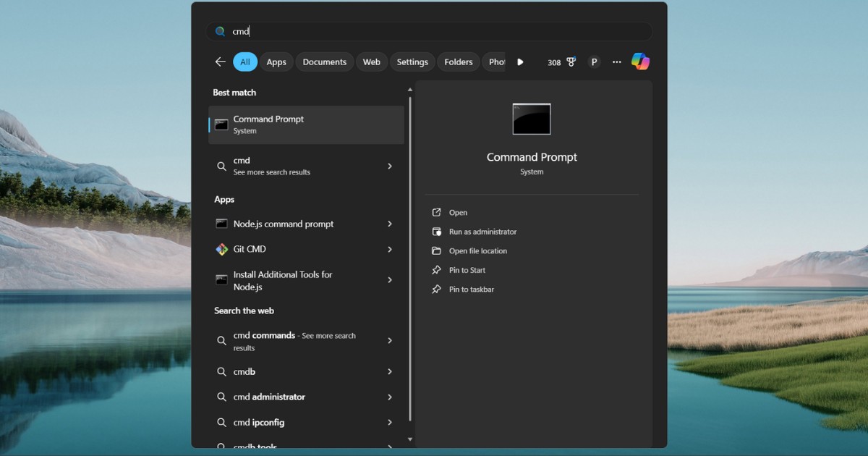Screen dimensions: 868x456
Task: Click the Git CMD app icon
Action: tap(222, 249)
